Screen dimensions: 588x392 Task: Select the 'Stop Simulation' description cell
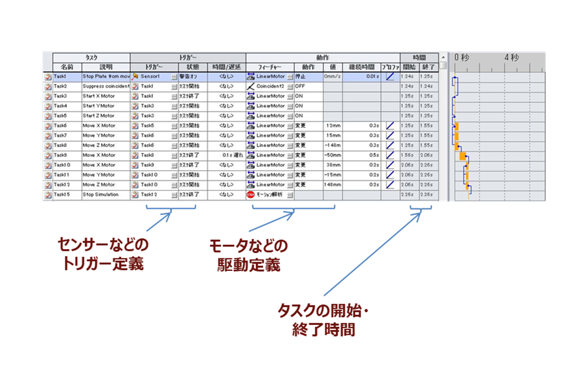point(106,195)
